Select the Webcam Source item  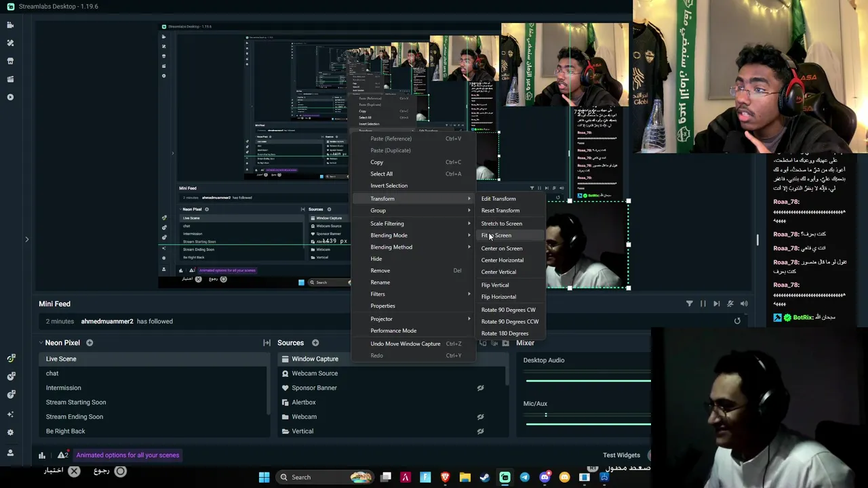click(x=391, y=373)
